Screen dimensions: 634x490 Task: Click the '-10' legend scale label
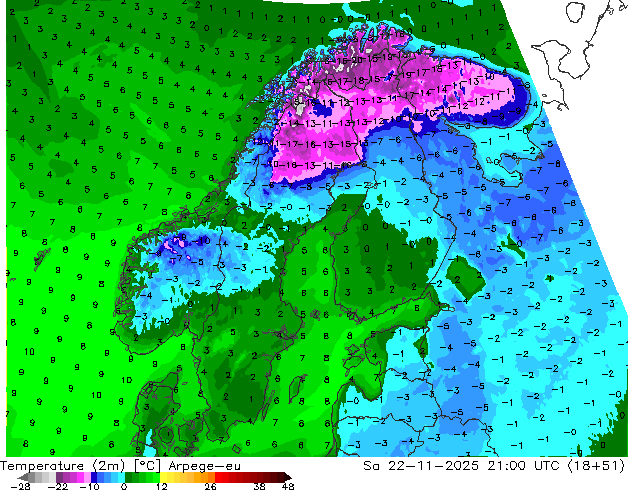tap(89, 486)
